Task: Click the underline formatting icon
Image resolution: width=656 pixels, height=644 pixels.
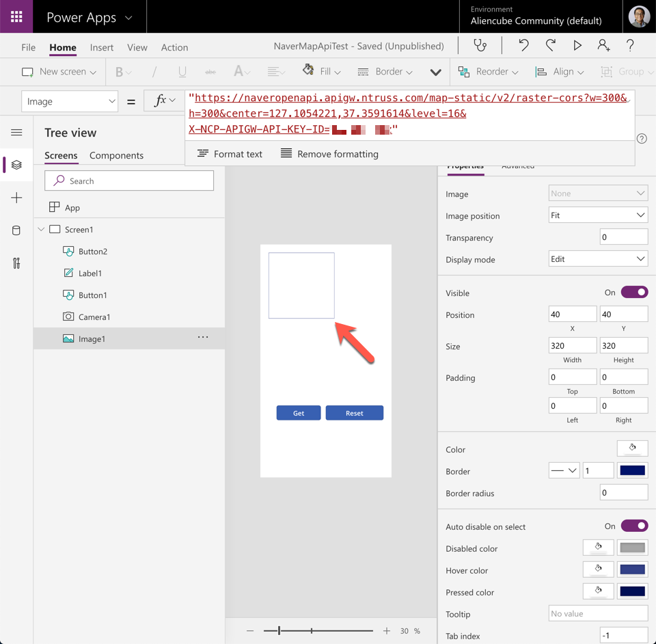Action: (182, 72)
